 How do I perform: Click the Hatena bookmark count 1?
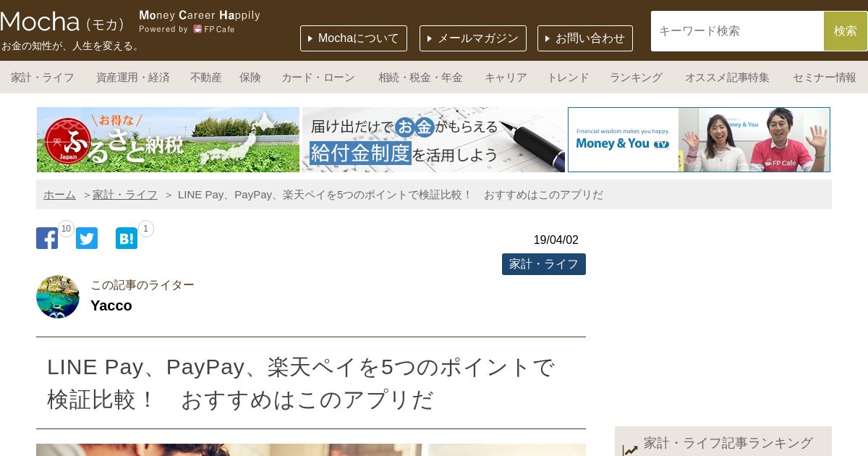(145, 229)
